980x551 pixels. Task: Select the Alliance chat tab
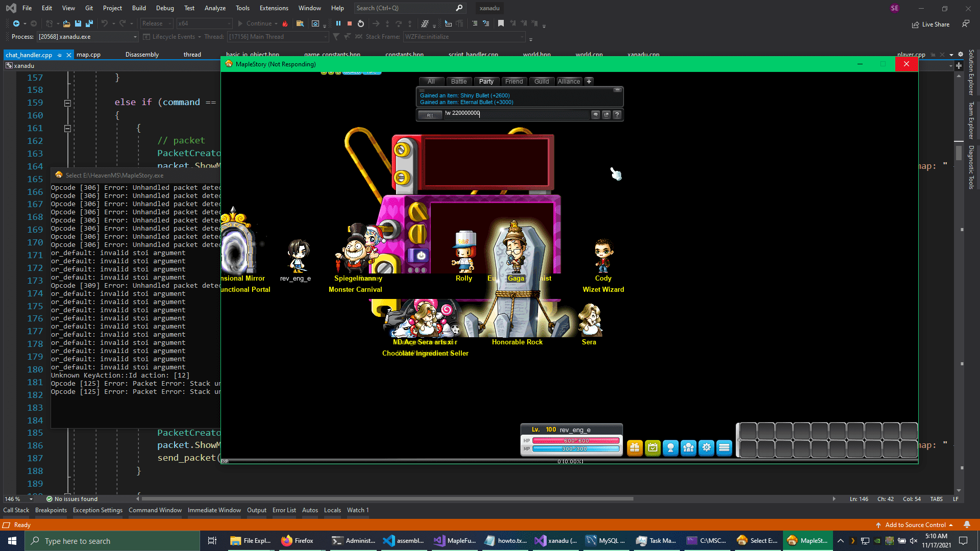[x=569, y=81]
